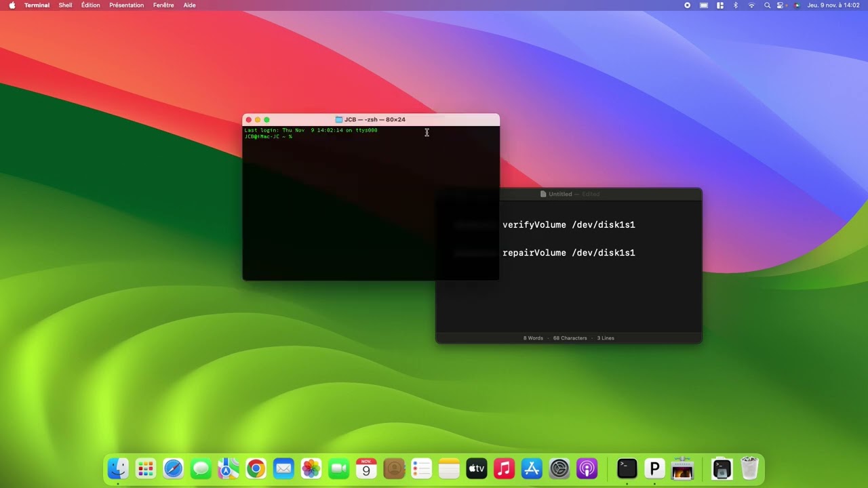This screenshot has width=868, height=488.
Task: Open Bluetooth status in menu bar
Action: pos(736,5)
